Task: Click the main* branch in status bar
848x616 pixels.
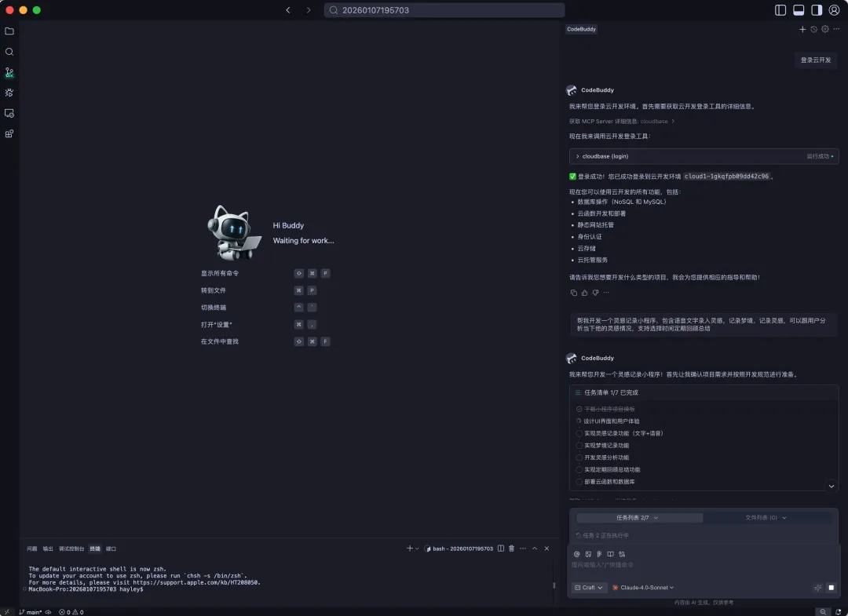Action: (x=31, y=612)
